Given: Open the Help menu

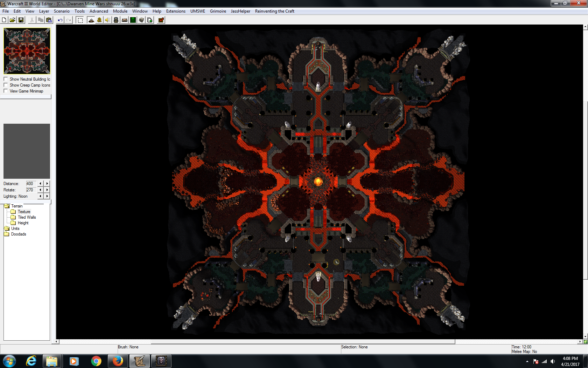Looking at the screenshot, I should (157, 11).
